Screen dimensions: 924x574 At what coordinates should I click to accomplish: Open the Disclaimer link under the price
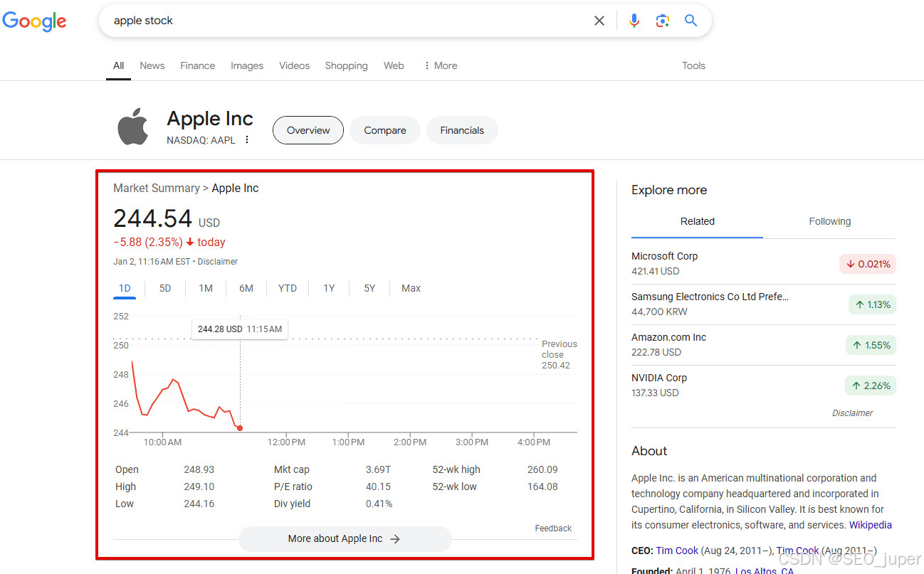(218, 262)
